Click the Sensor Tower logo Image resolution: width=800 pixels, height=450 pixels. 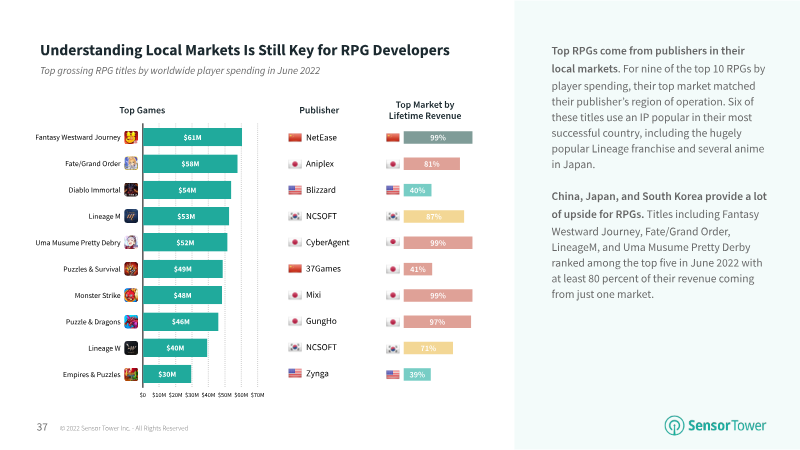coord(715,425)
